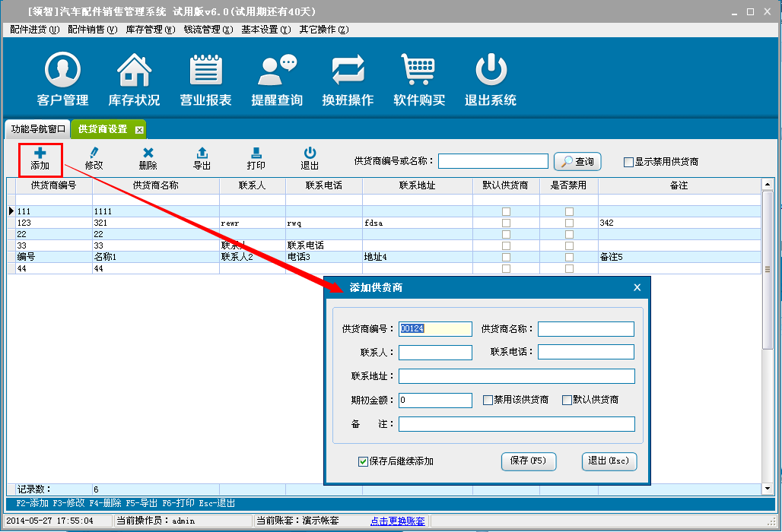Click the 删除 delete toolbar icon

click(x=148, y=154)
